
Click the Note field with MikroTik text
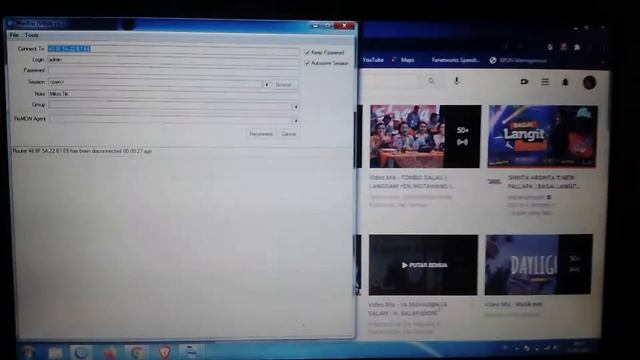173,94
